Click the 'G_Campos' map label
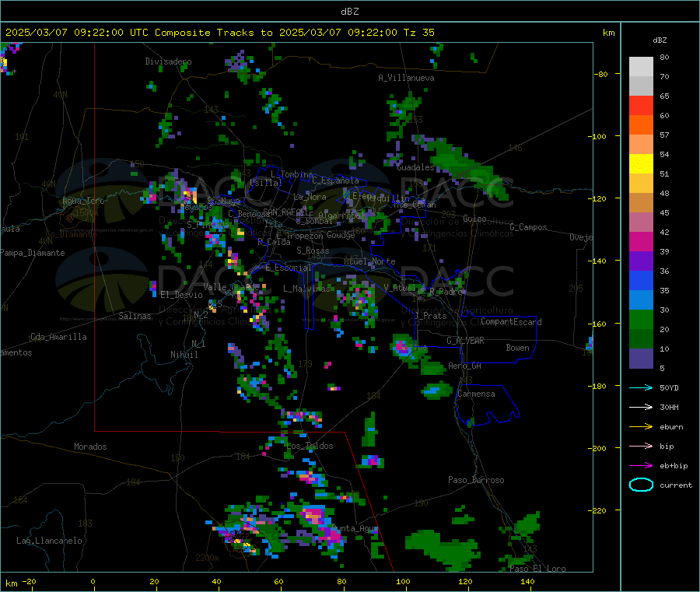700x592 pixels. (x=528, y=227)
